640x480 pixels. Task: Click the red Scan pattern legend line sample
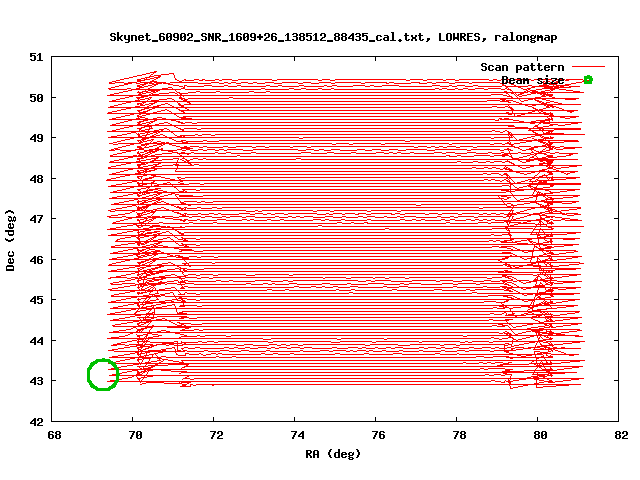click(x=588, y=66)
